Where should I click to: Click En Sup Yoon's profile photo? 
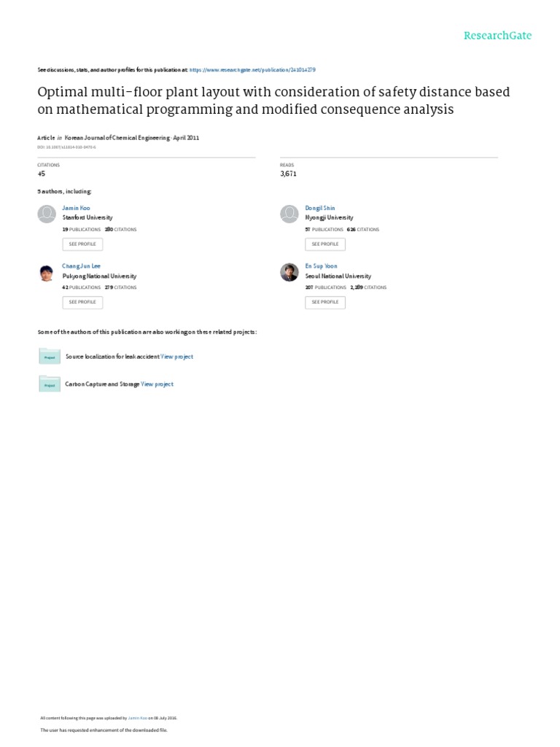pyautogui.click(x=289, y=272)
